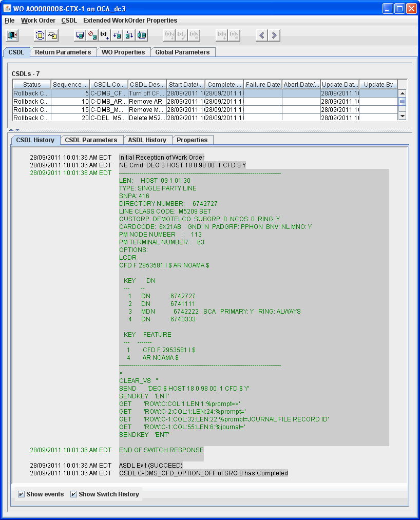Collapse split pane with the up arrow

11,130
